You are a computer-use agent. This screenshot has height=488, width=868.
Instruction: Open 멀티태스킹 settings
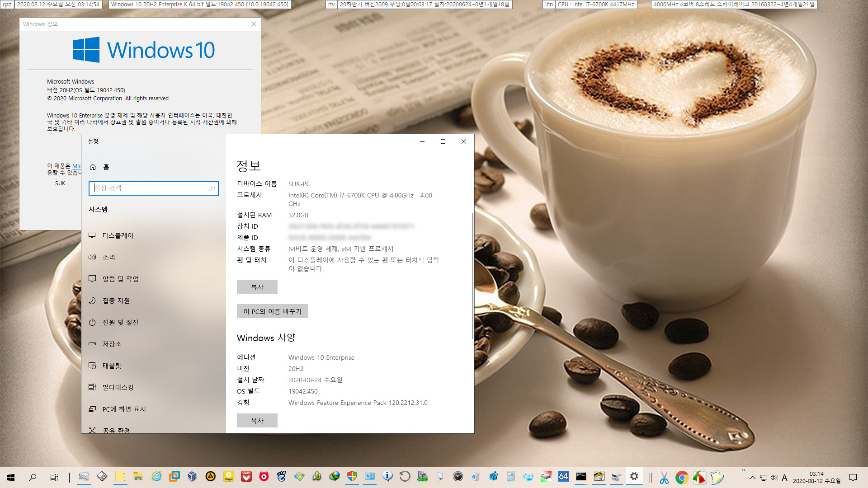[154, 387]
